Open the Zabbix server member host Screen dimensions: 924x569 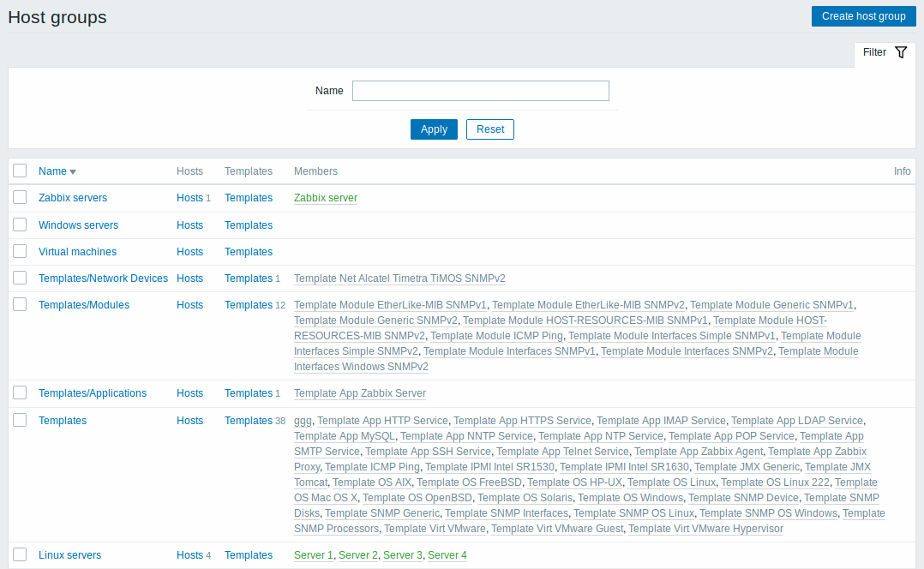pyautogui.click(x=326, y=198)
